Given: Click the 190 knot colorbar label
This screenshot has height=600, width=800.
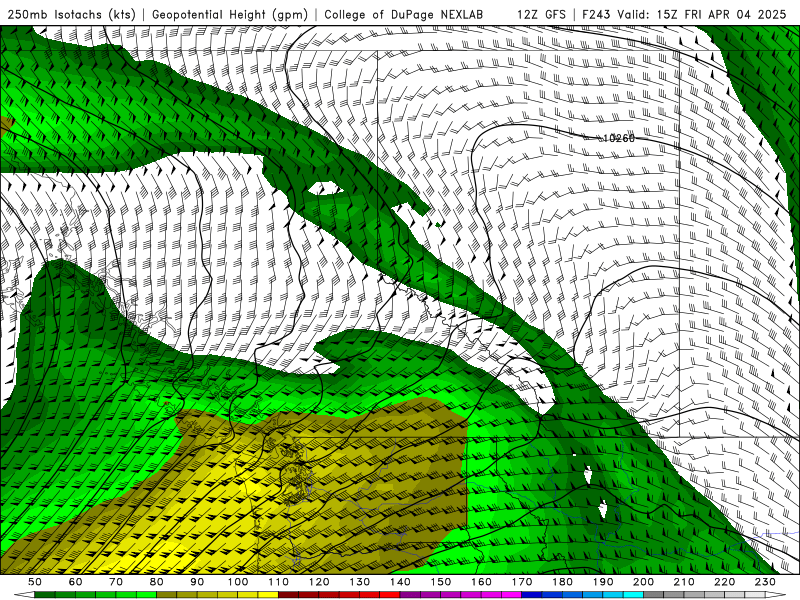Looking at the screenshot, I should point(604,582).
